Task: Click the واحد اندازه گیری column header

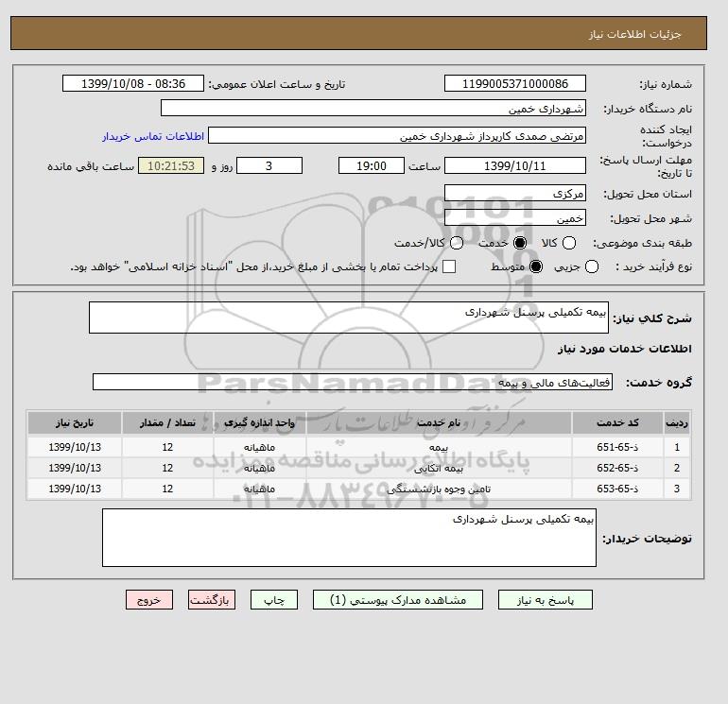Action: (260, 422)
